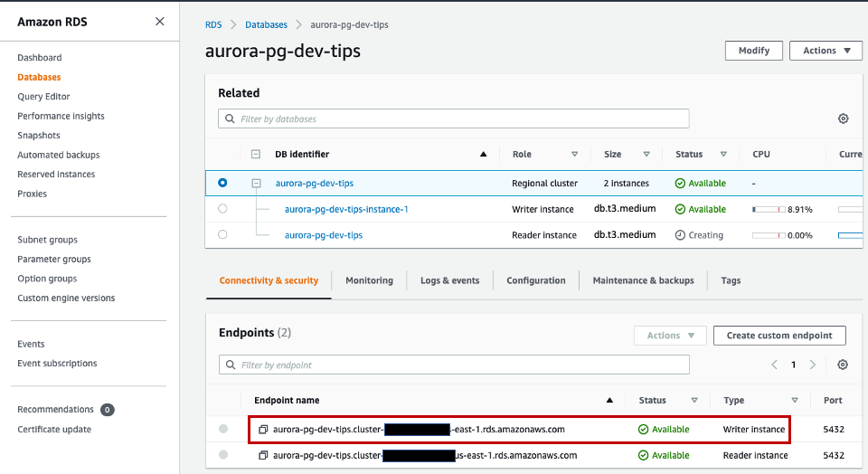Click the Filter by databases field

pos(453,118)
